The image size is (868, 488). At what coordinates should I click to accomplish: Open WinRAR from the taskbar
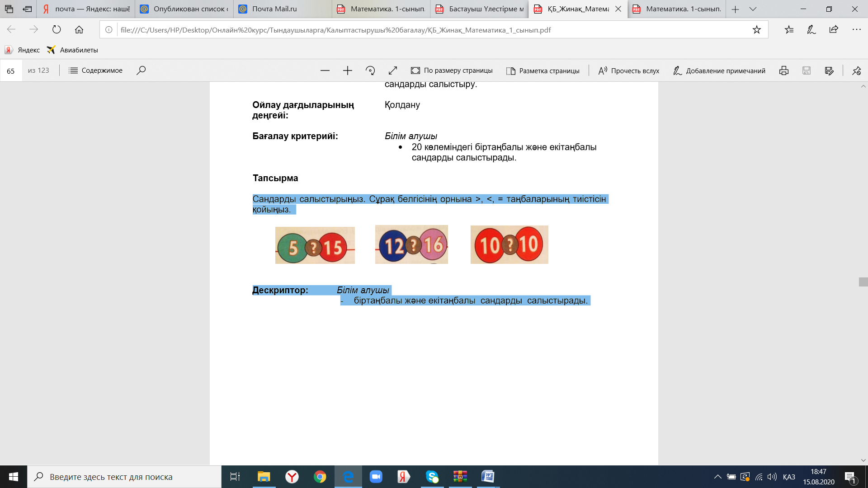coord(460,477)
